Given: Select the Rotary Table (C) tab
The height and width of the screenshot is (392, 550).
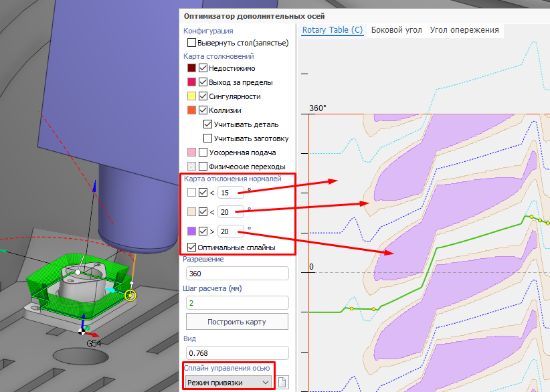Looking at the screenshot, I should point(332,30).
